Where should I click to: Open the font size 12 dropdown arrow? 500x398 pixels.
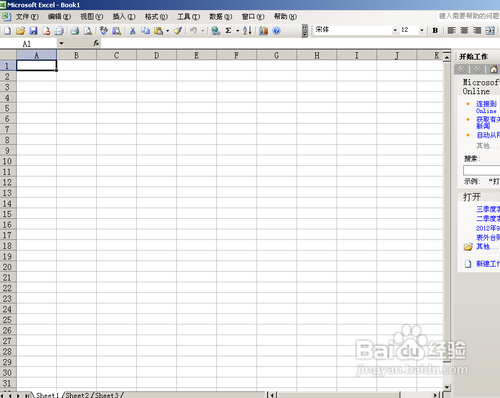point(422,30)
